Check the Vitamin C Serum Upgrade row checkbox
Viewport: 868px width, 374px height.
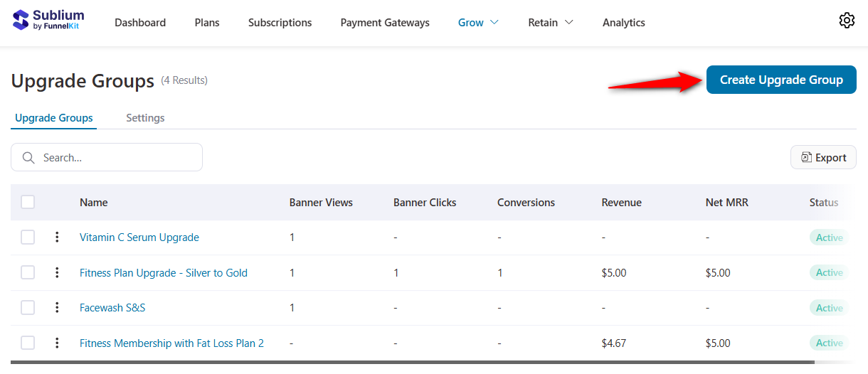(28, 237)
